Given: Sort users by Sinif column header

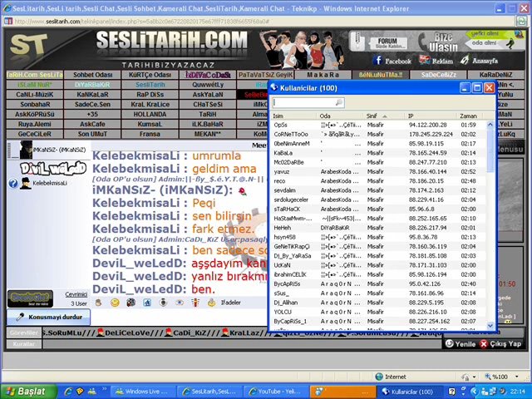Looking at the screenshot, I should [384, 116].
